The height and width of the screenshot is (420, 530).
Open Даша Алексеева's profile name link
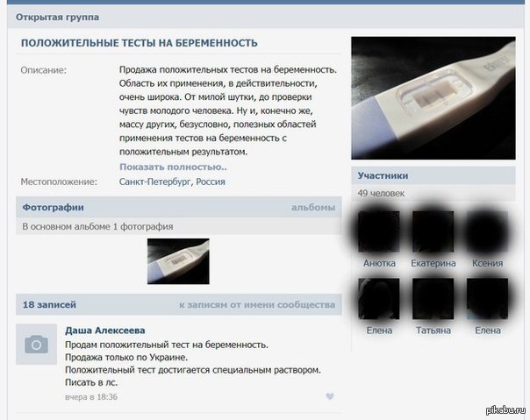coord(105,331)
